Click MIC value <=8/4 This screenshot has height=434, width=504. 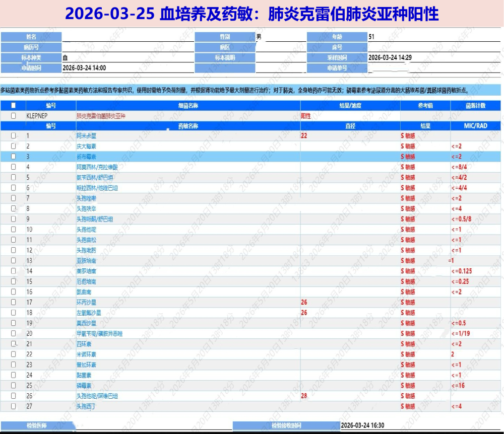pyautogui.click(x=459, y=167)
